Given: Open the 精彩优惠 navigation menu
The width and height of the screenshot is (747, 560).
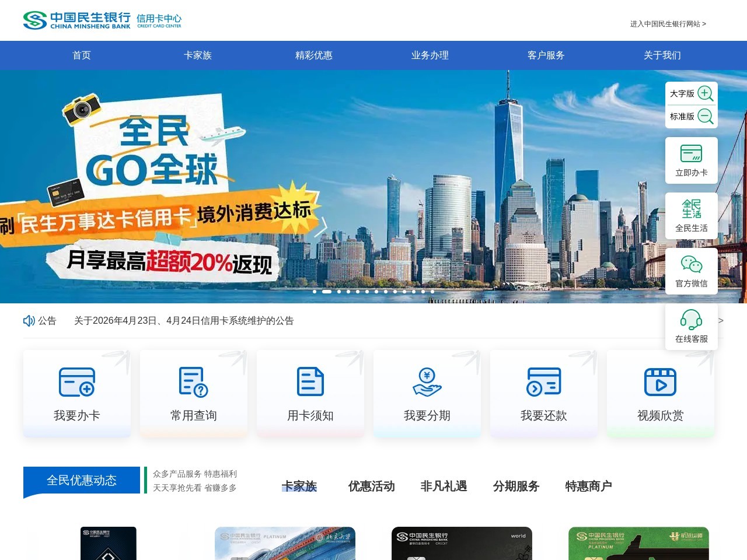Looking at the screenshot, I should (314, 55).
